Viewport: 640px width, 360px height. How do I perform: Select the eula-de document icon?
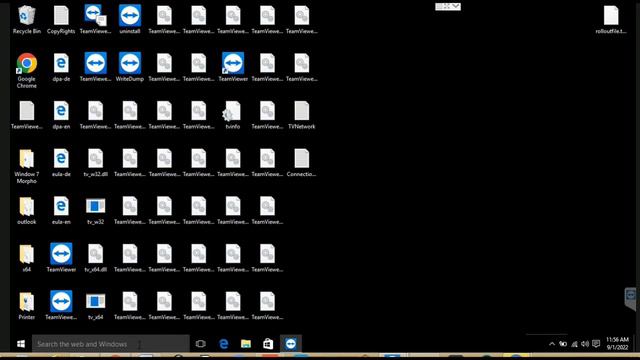point(61,162)
